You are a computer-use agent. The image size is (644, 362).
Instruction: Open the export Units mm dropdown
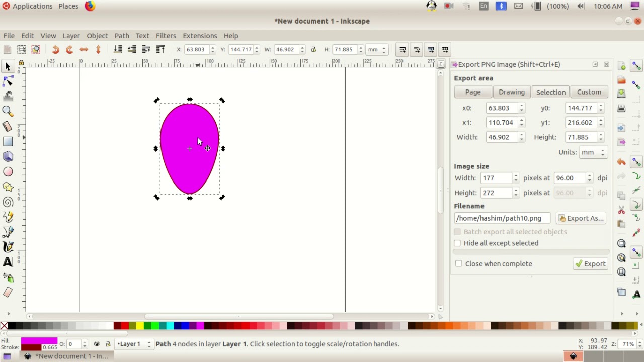(x=594, y=152)
